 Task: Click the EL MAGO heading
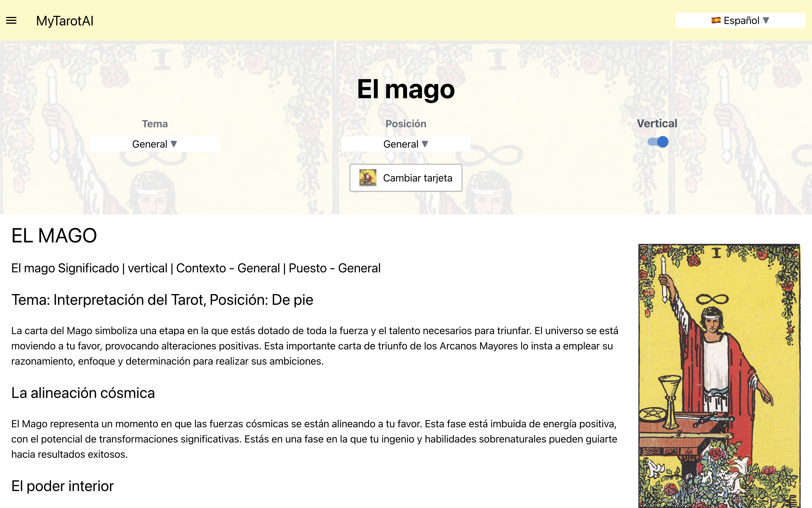tap(54, 236)
